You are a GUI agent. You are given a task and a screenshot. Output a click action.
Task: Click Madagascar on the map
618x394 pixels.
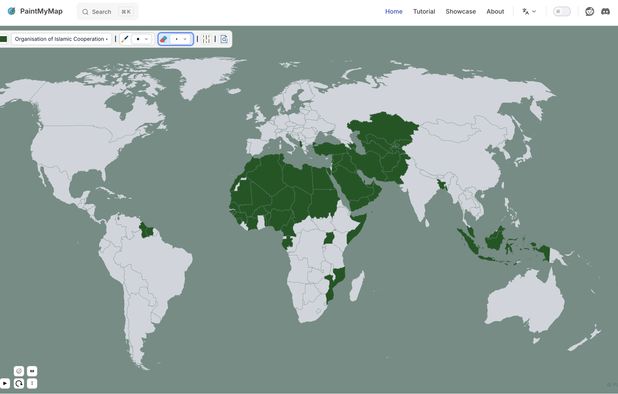click(x=357, y=286)
